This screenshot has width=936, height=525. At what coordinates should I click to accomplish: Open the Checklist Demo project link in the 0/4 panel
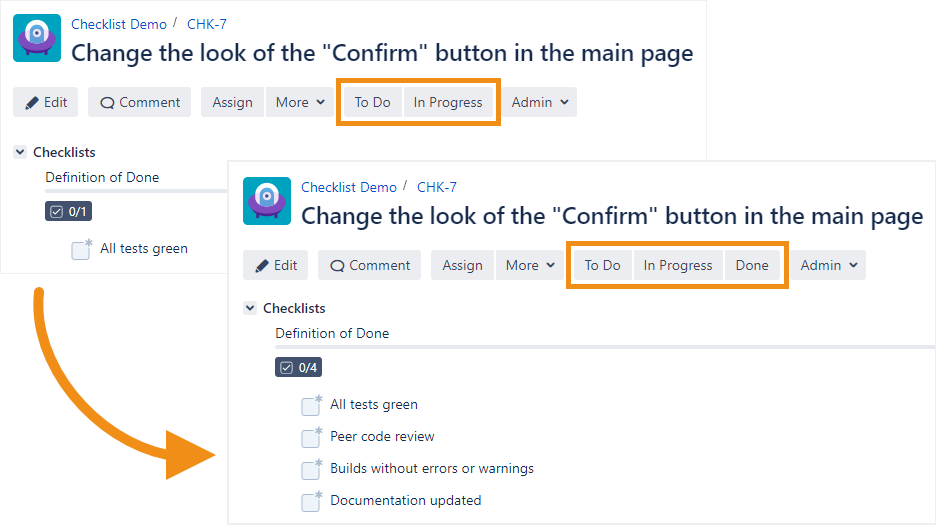click(x=349, y=187)
